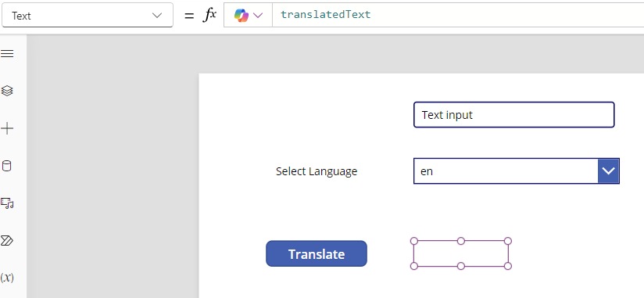Open the Text property dropdown

(87, 16)
